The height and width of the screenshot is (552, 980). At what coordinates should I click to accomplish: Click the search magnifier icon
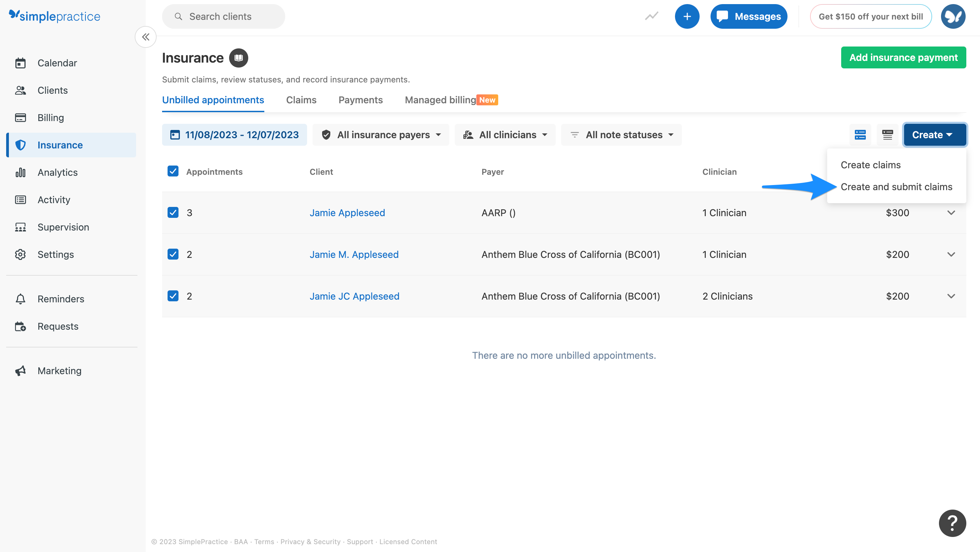[x=178, y=16]
